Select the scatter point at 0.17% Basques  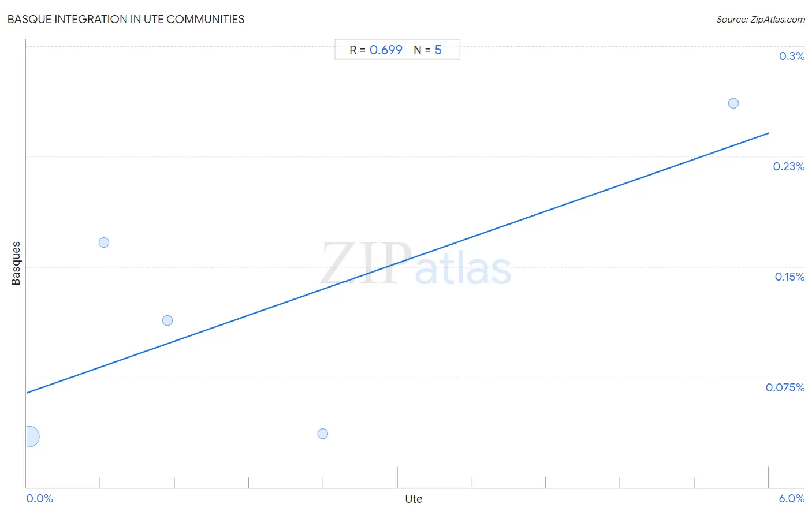click(104, 242)
